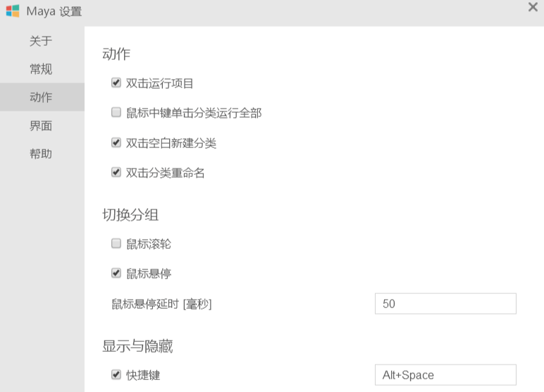
Task: Click the 动作 heading in content pane
Action: click(116, 54)
